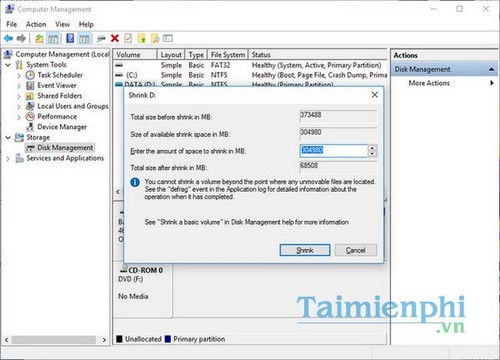Click the last toolbar settings list icon
Viewport: 500px width, 360px height.
[168, 39]
